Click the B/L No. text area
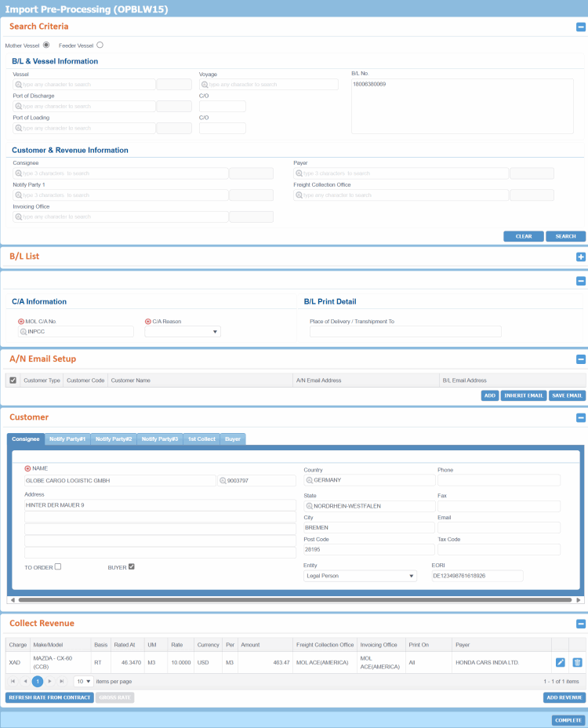This screenshot has height=728, width=588. tap(463, 107)
